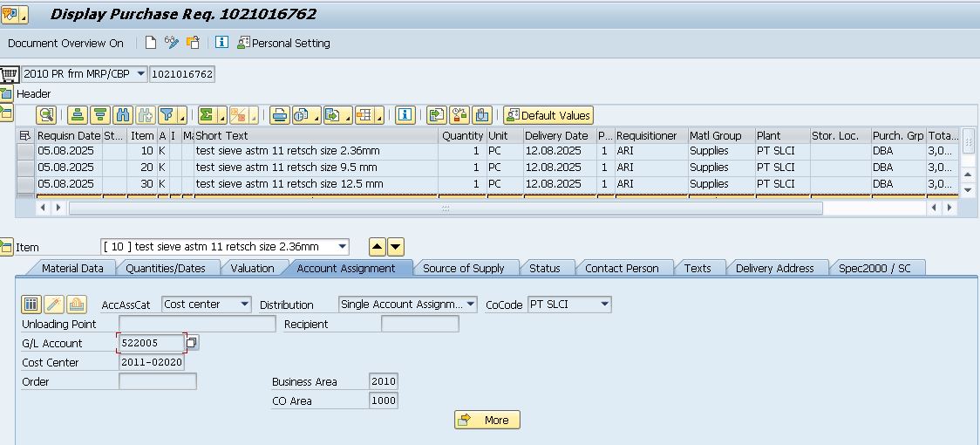
Task: Switch to Display/Change mode with glasses-pencil icon
Action: 171,43
